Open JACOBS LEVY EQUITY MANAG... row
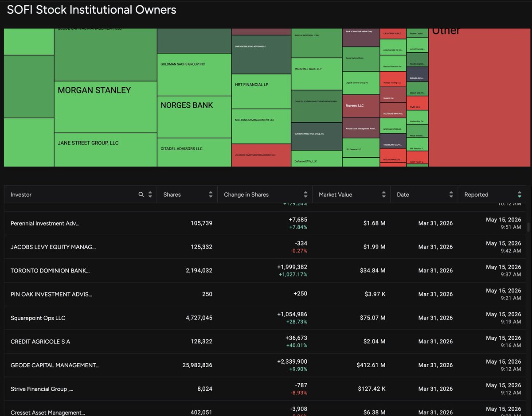This screenshot has width=532, height=416. click(x=265, y=247)
